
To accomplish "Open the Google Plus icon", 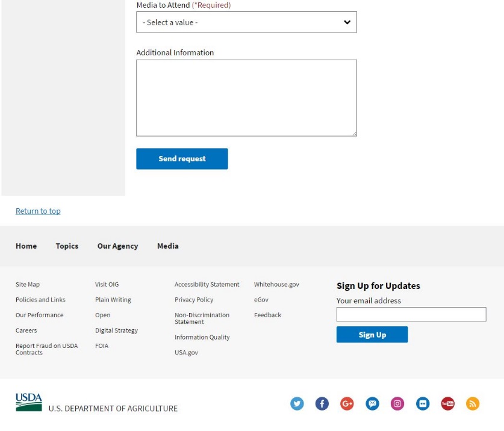I will (347, 404).
